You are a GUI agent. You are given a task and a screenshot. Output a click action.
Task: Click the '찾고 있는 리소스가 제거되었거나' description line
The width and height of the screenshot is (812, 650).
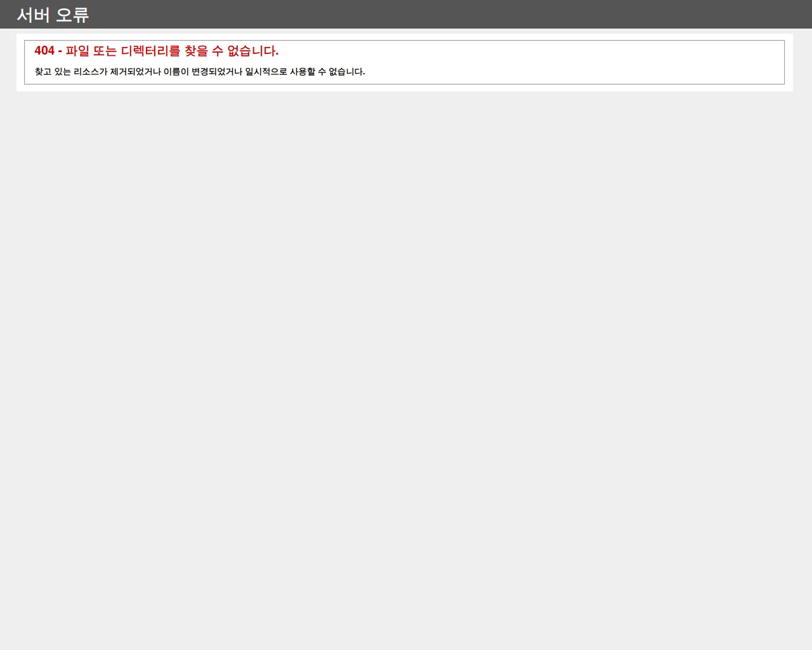[x=200, y=72]
